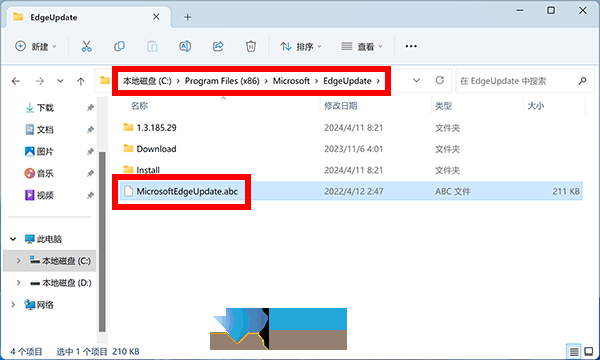This screenshot has width=600, height=360.
Task: Collapse the 此电脑 tree node
Action: [13, 239]
